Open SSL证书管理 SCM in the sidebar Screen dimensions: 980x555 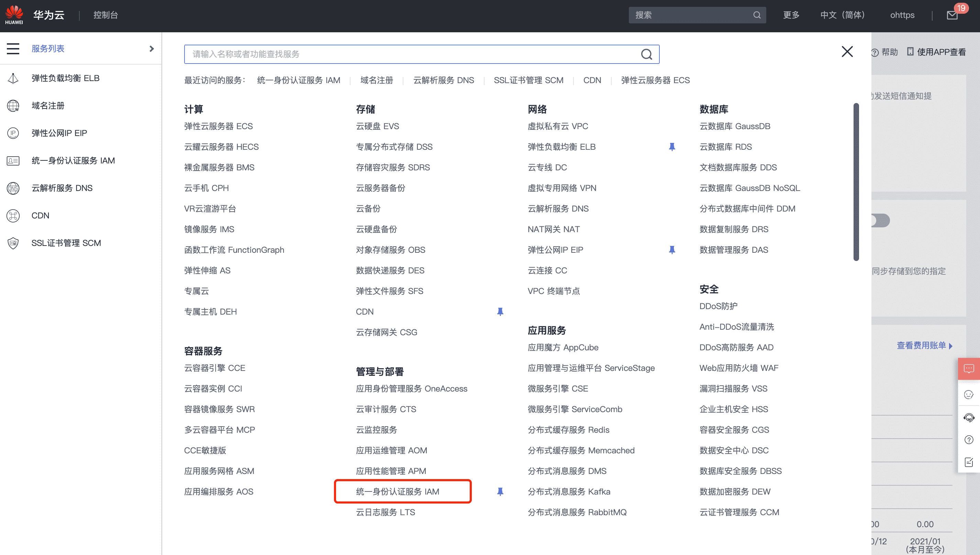coord(66,243)
